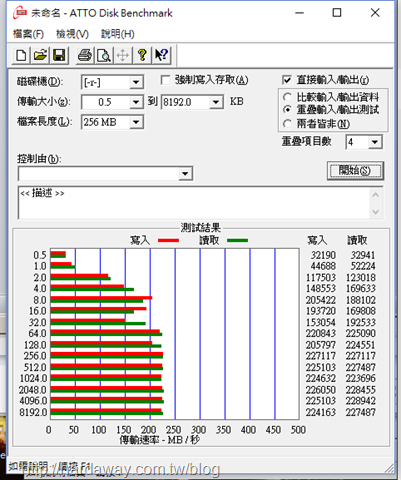
Task: Click the read value 228942
Action: pyautogui.click(x=361, y=401)
